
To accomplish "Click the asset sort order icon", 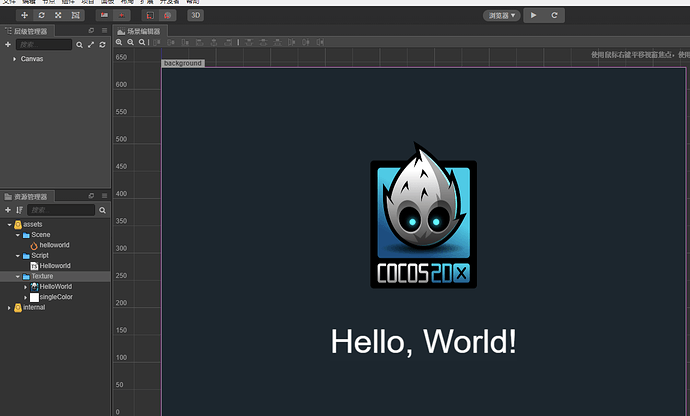I will click(x=19, y=210).
